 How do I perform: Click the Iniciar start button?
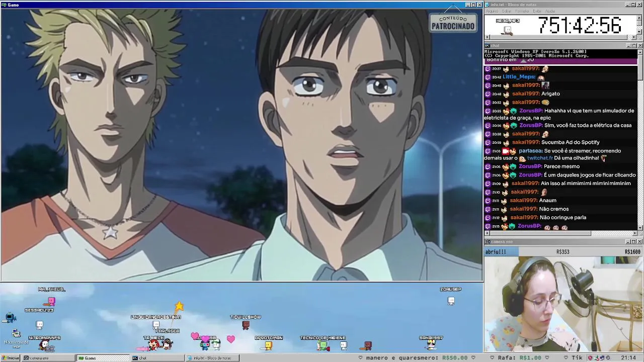(x=11, y=358)
